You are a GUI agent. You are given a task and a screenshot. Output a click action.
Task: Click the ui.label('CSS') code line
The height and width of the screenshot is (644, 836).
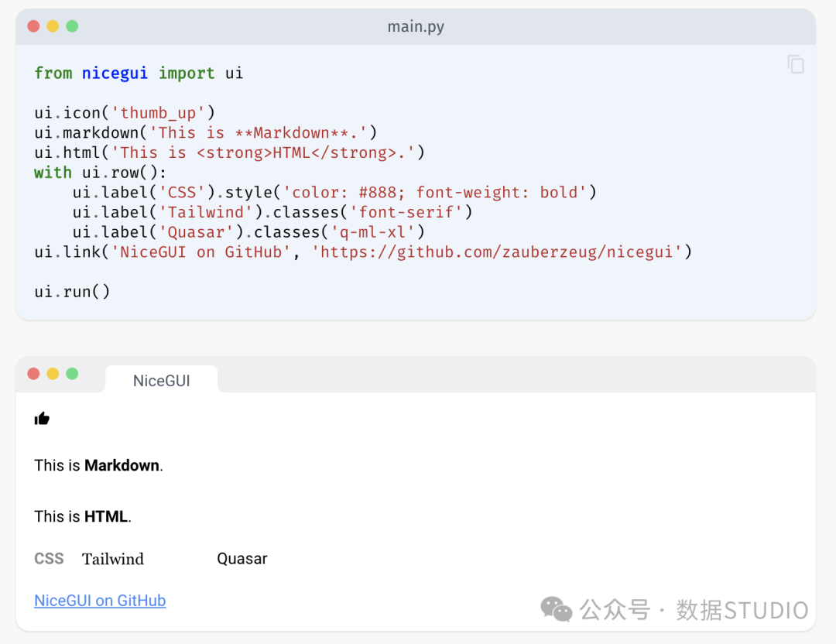point(335,193)
